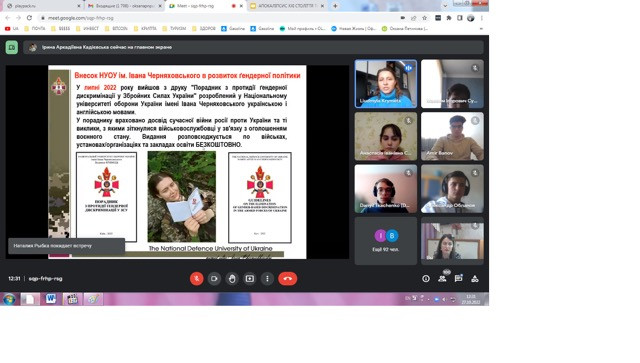Raise hand in the meeting
The width and height of the screenshot is (640, 363).
(x=232, y=278)
